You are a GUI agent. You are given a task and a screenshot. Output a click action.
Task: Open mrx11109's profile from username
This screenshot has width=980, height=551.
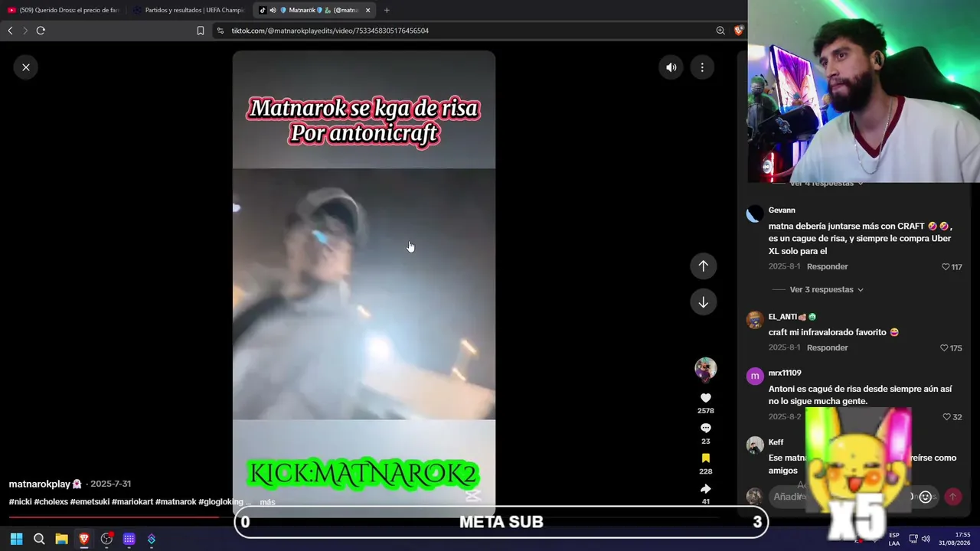[785, 373]
